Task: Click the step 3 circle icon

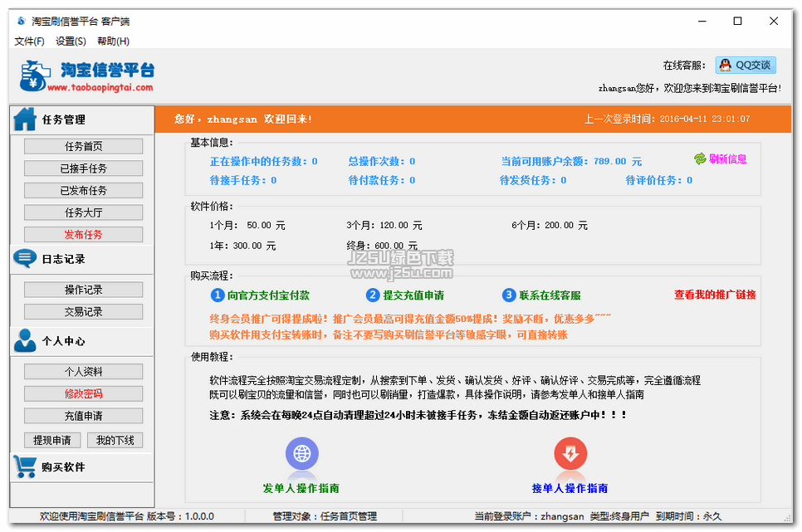Action: pos(508,295)
